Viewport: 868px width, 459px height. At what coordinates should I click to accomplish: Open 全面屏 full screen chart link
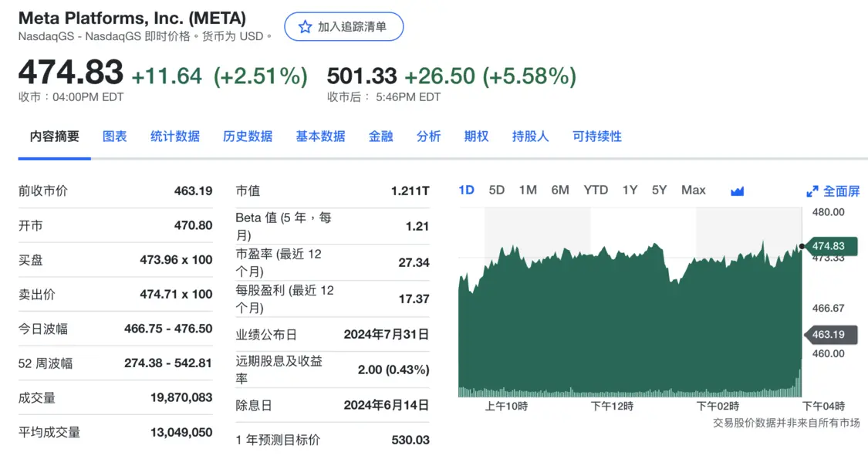[833, 191]
